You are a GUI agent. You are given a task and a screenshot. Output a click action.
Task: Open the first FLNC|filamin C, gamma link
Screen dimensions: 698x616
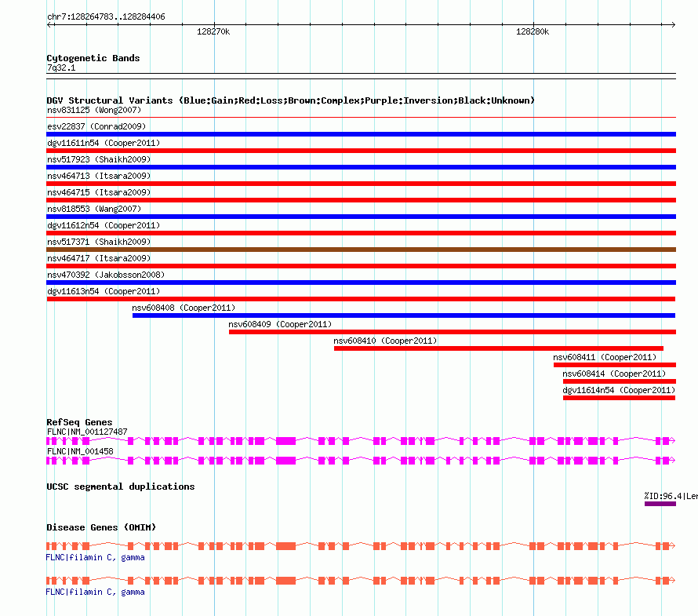tap(95, 558)
